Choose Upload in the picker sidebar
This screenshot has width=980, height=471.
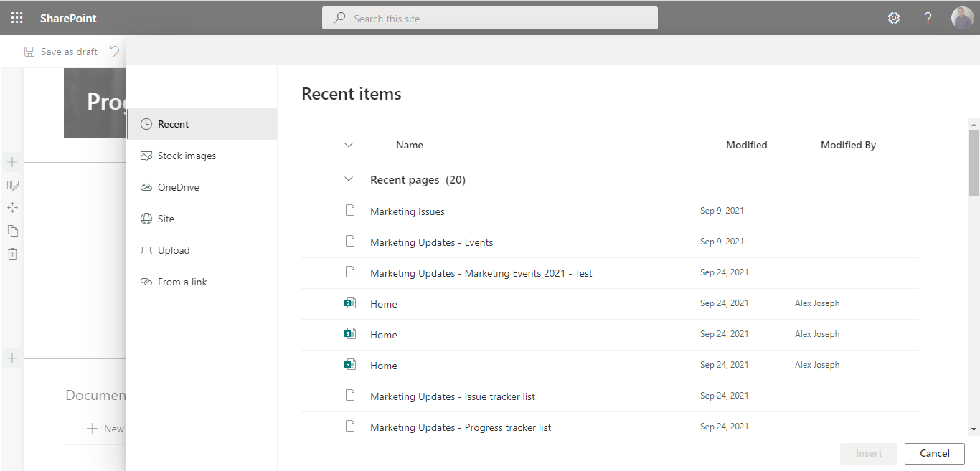174,250
